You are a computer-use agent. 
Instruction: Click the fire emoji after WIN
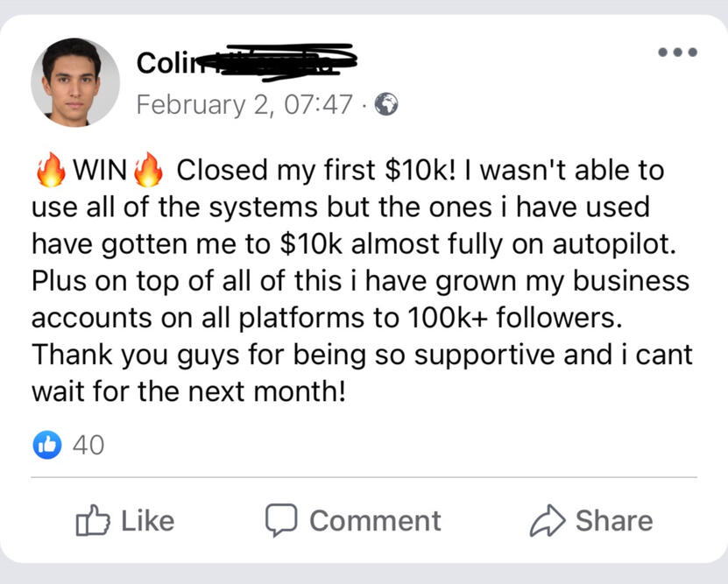pos(148,171)
